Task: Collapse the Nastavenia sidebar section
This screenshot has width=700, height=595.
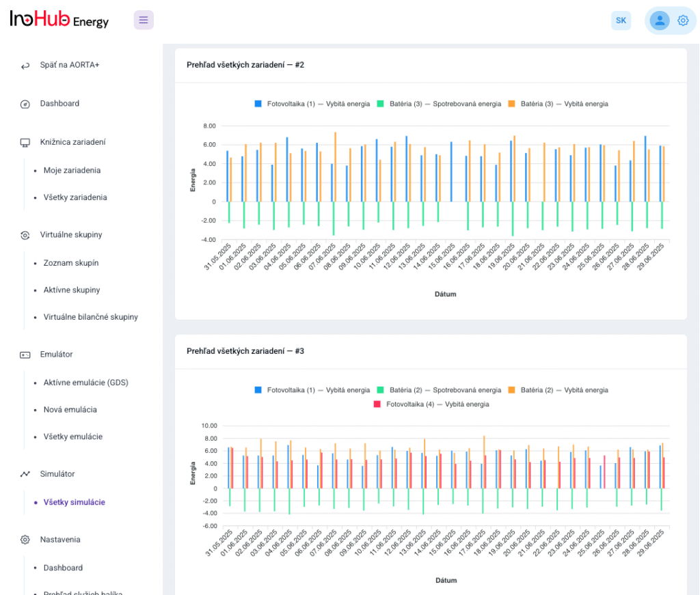Action: (x=60, y=540)
